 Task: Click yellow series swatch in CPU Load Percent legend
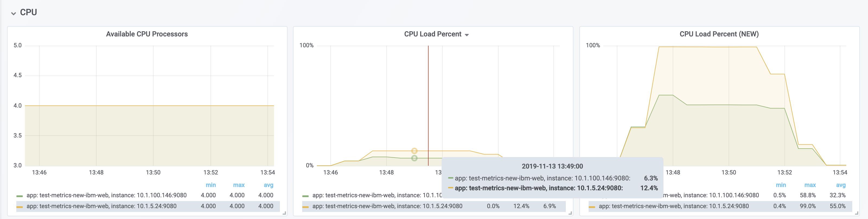305,207
